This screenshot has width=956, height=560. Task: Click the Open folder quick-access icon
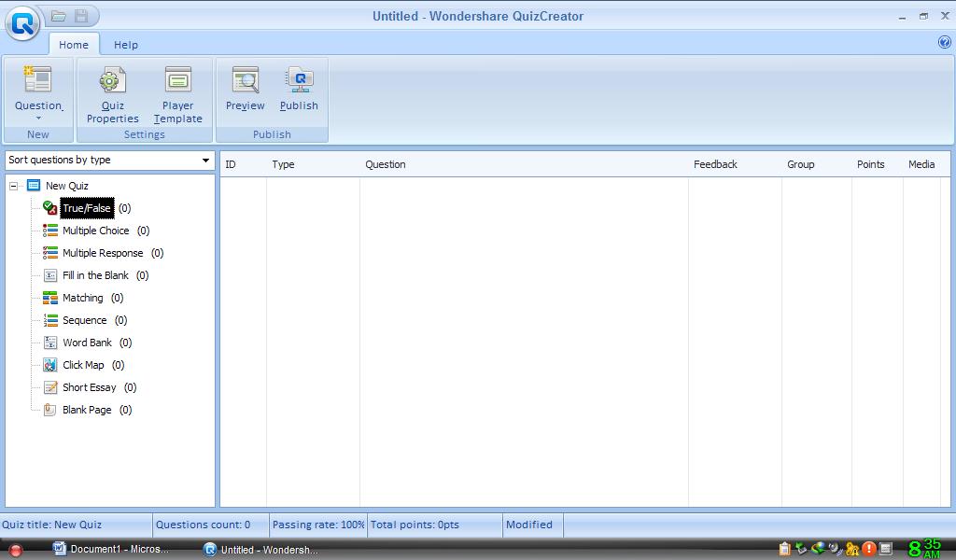tap(59, 16)
